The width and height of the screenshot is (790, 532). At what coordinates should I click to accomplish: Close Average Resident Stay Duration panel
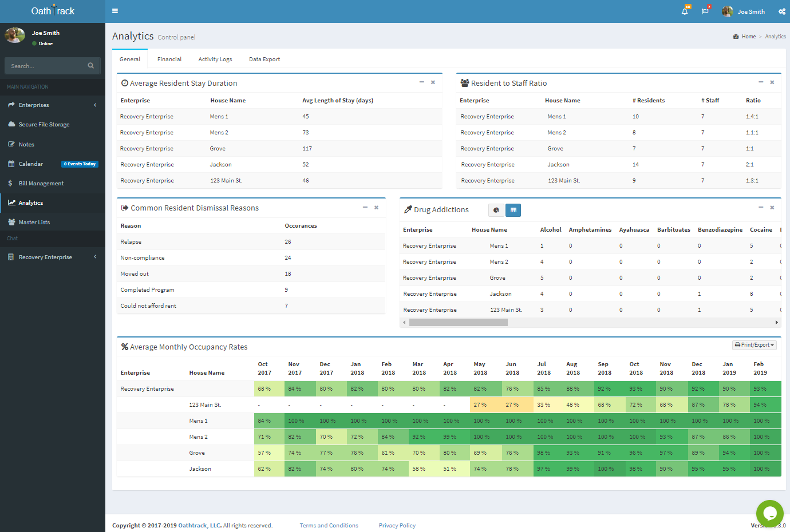[433, 82]
